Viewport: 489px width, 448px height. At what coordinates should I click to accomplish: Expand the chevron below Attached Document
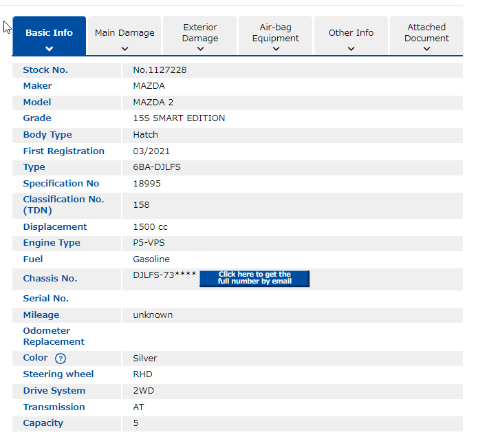coord(426,49)
